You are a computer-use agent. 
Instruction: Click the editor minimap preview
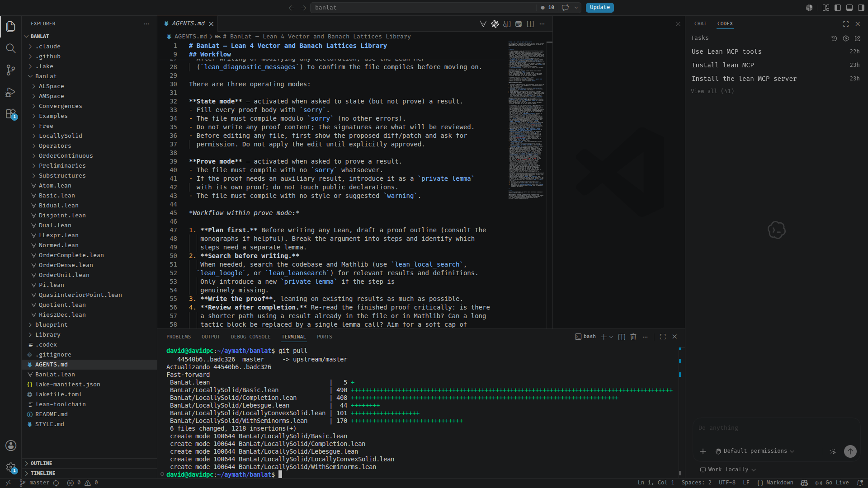(x=526, y=120)
